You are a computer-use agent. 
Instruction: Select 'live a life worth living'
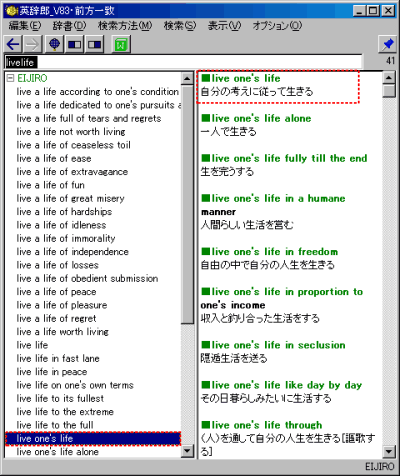[x=62, y=332]
